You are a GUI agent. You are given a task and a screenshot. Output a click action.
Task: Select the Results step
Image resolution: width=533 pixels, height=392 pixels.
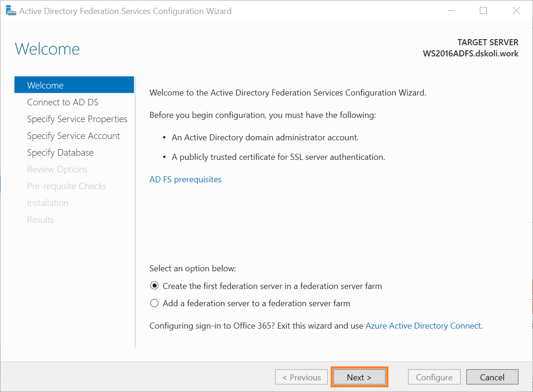point(41,220)
